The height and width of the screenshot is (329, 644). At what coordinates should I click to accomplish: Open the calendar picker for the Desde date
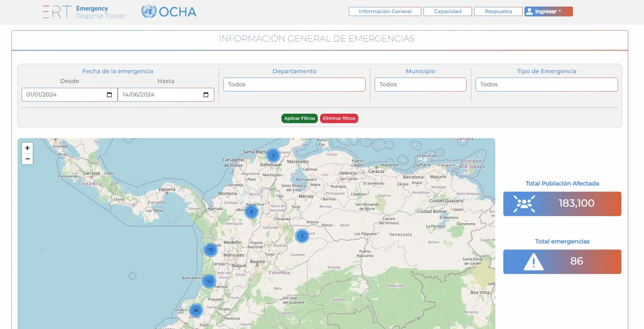(x=109, y=94)
